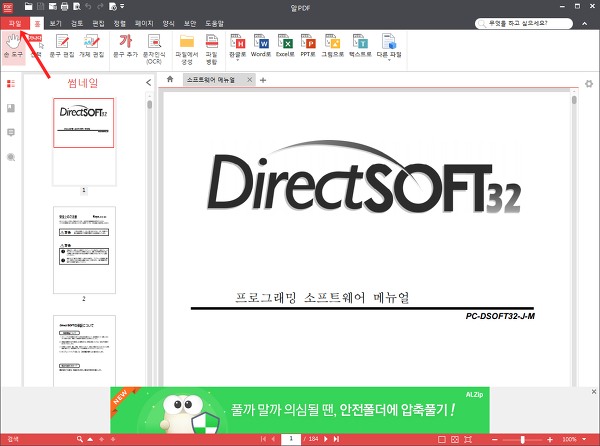Open folder icon in quick access toolbar
This screenshot has width=600, height=446.
coord(28,6)
